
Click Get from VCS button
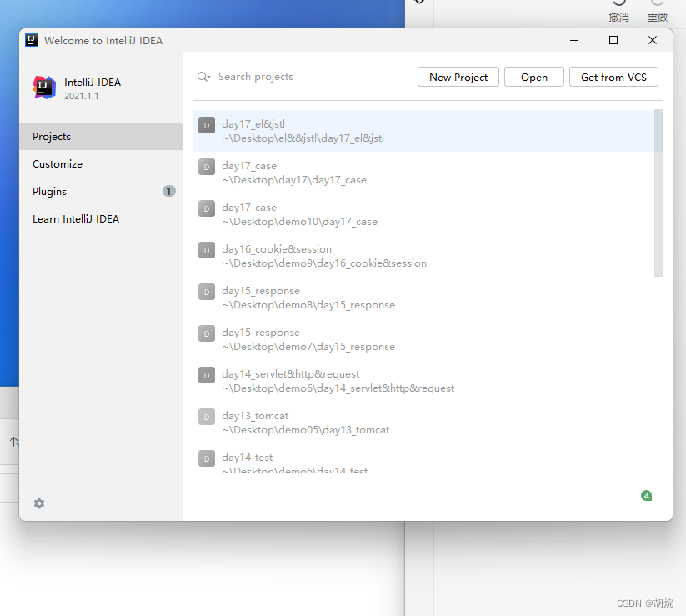613,77
